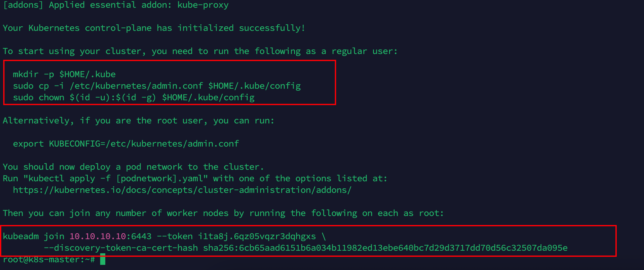Screen dimensions: 644x270
Task: Click the 'You should now deploy a pod network' line
Action: point(134,167)
